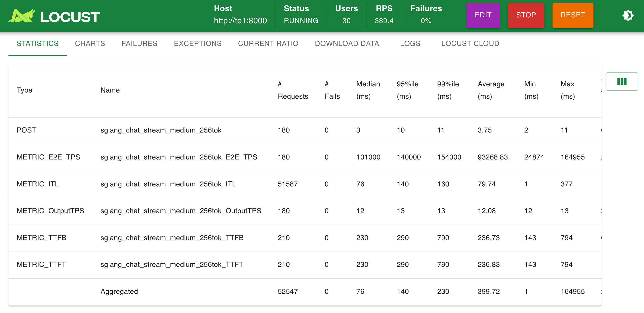This screenshot has height=313, width=644.
Task: Go to the EXCEPTIONS tab
Action: tap(198, 43)
